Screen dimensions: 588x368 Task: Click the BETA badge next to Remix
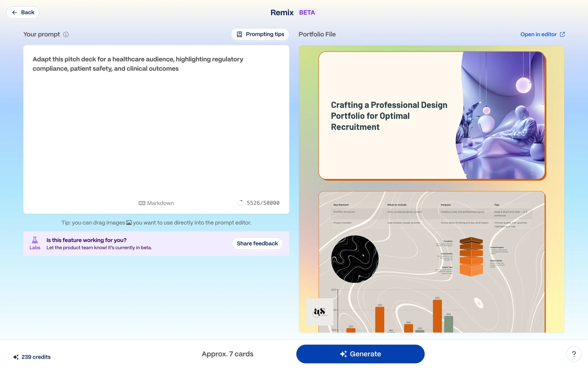pyautogui.click(x=307, y=13)
